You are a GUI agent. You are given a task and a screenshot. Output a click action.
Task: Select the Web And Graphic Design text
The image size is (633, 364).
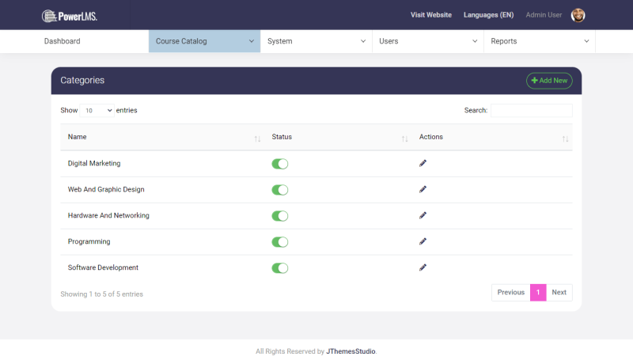pyautogui.click(x=106, y=189)
